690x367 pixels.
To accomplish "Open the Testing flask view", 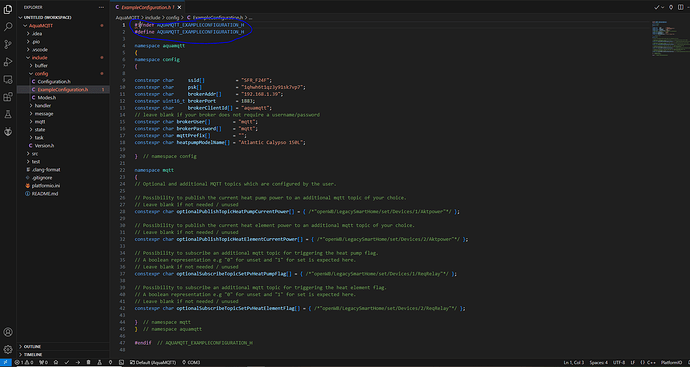I will 8,114.
